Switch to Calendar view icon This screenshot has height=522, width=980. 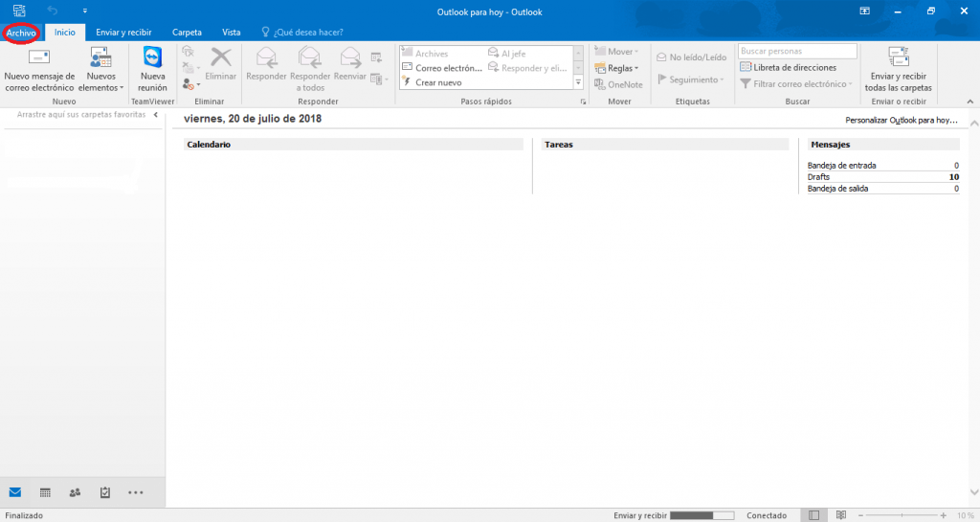[45, 492]
